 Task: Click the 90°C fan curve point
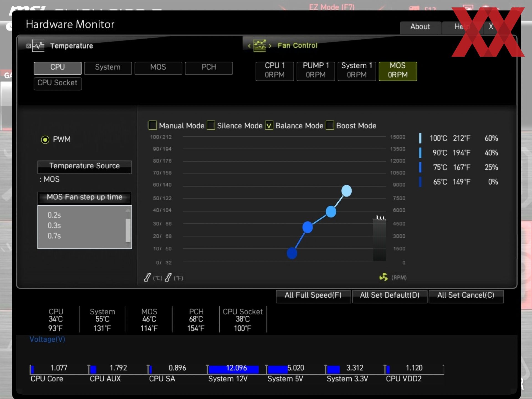(331, 212)
